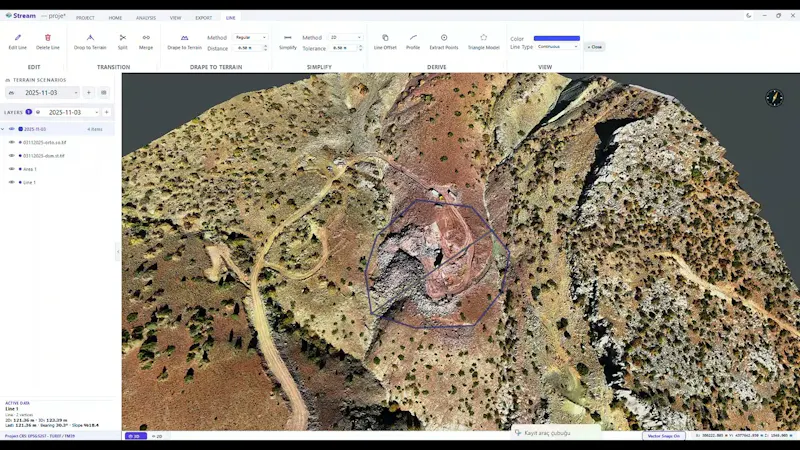Switch viewport to 2D mode
The height and width of the screenshot is (450, 800).
pos(157,436)
